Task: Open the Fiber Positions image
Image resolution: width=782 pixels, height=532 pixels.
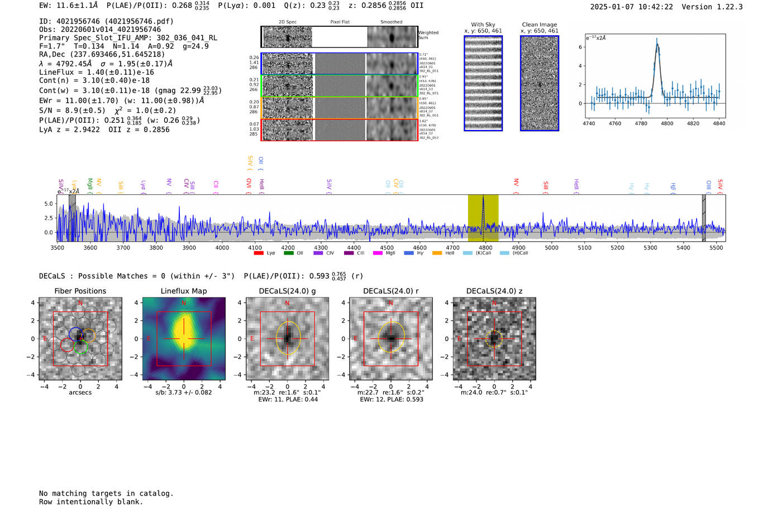Action: tap(80, 339)
